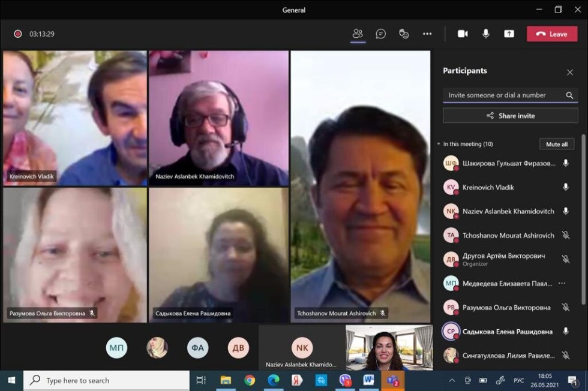Viewport: 588px width, 391px height.
Task: Toggle the camera on or off
Action: coord(463,34)
